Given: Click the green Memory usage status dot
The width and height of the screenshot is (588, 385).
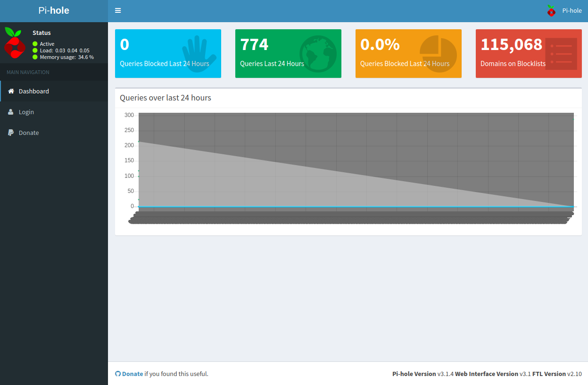Looking at the screenshot, I should (x=35, y=57).
